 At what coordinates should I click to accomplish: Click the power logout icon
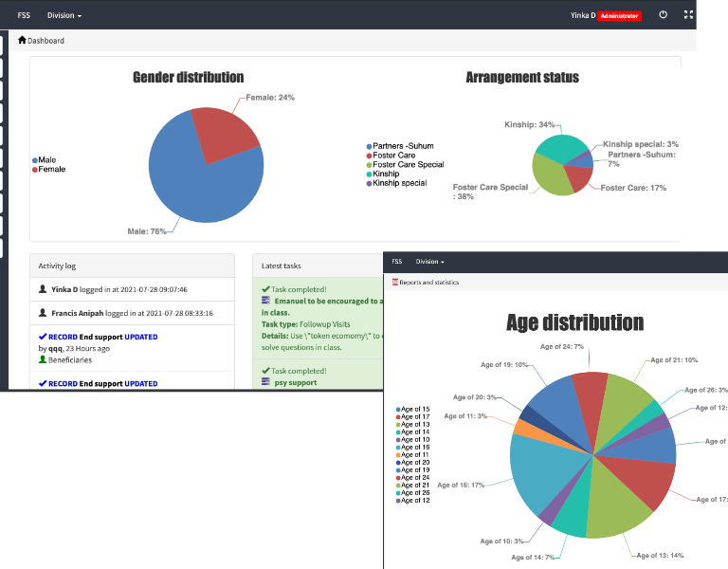[x=663, y=15]
